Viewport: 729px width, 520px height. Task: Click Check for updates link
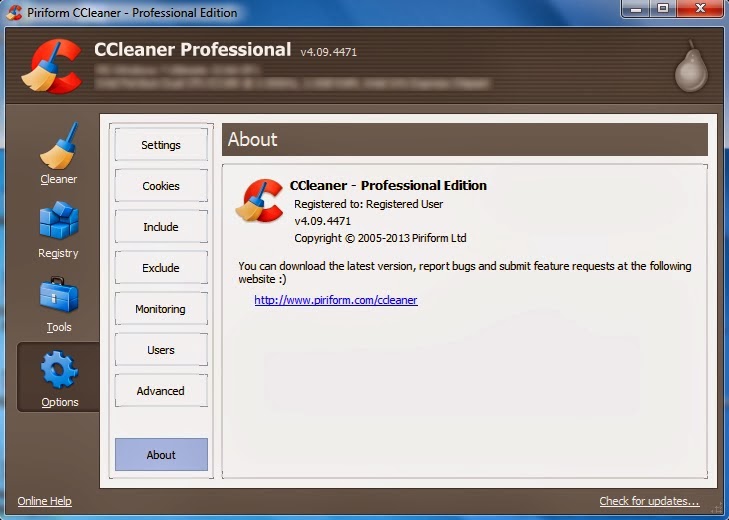pos(649,501)
